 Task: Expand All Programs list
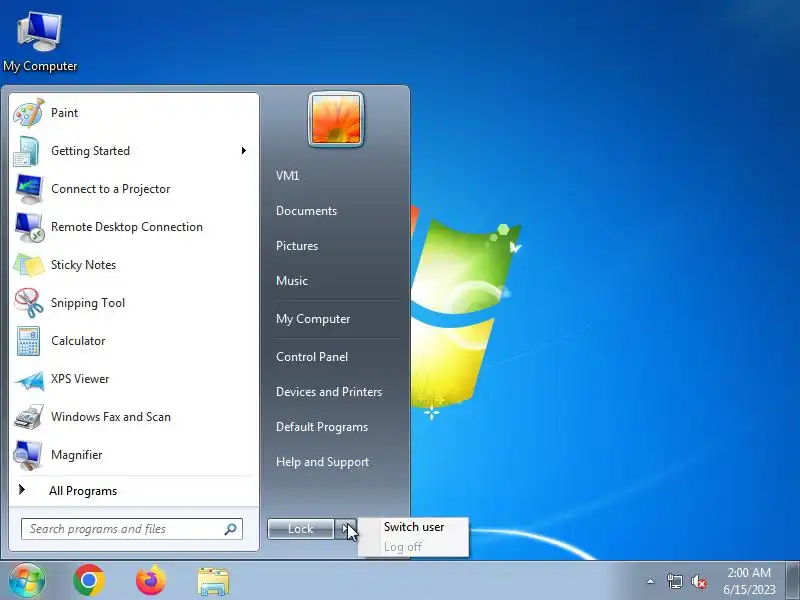tap(83, 491)
